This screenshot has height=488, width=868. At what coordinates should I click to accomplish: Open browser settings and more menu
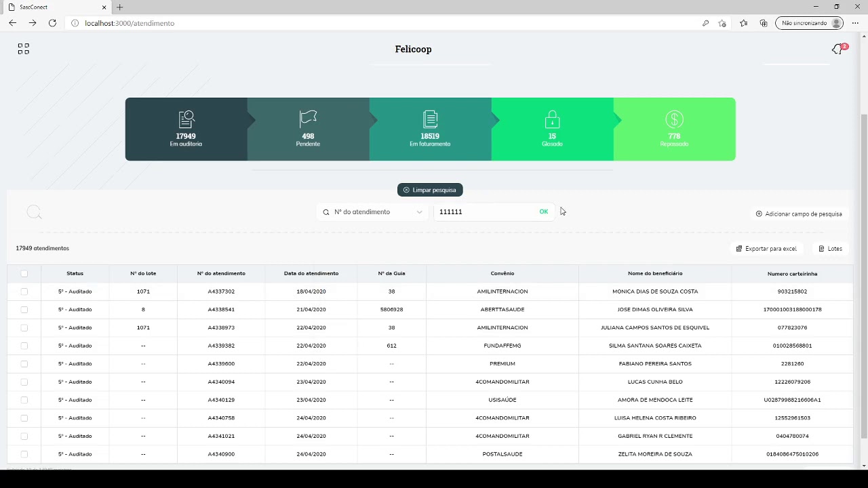point(855,23)
